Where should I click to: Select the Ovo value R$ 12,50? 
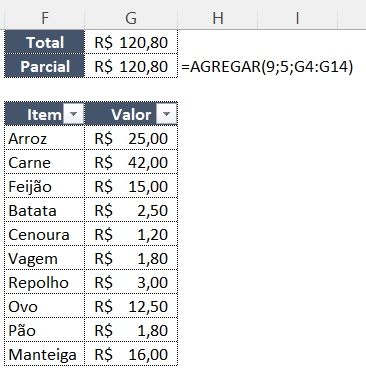pyautogui.click(x=131, y=306)
